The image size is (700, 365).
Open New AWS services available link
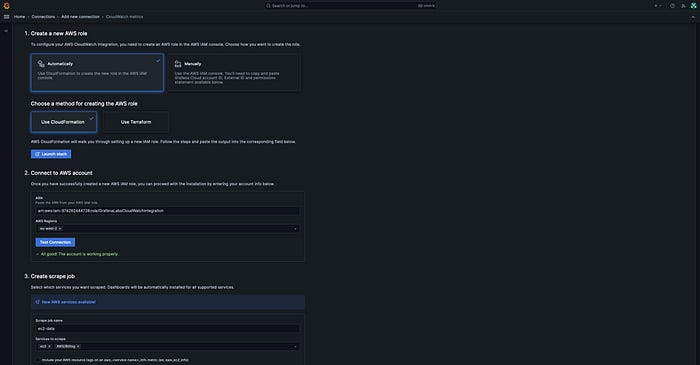69,302
